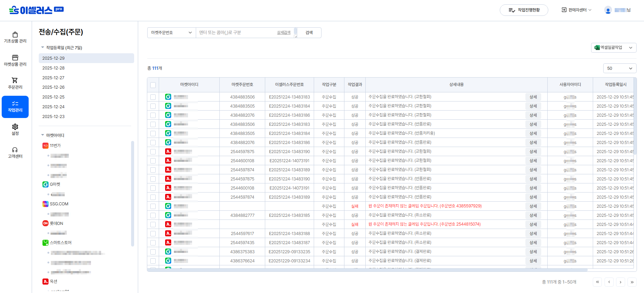This screenshot has height=293, width=644.
Task: Go to the previous results page
Action: pos(609,282)
